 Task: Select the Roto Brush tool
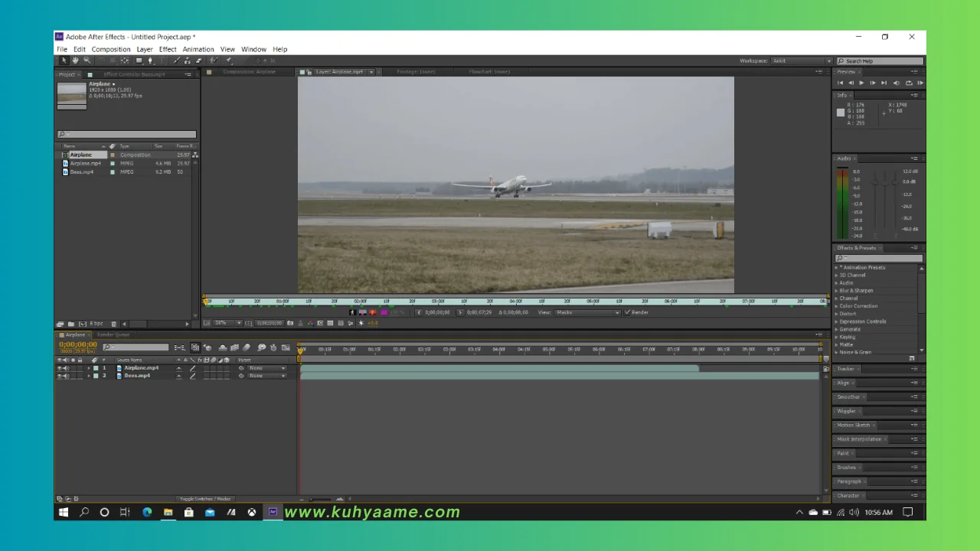click(x=214, y=60)
